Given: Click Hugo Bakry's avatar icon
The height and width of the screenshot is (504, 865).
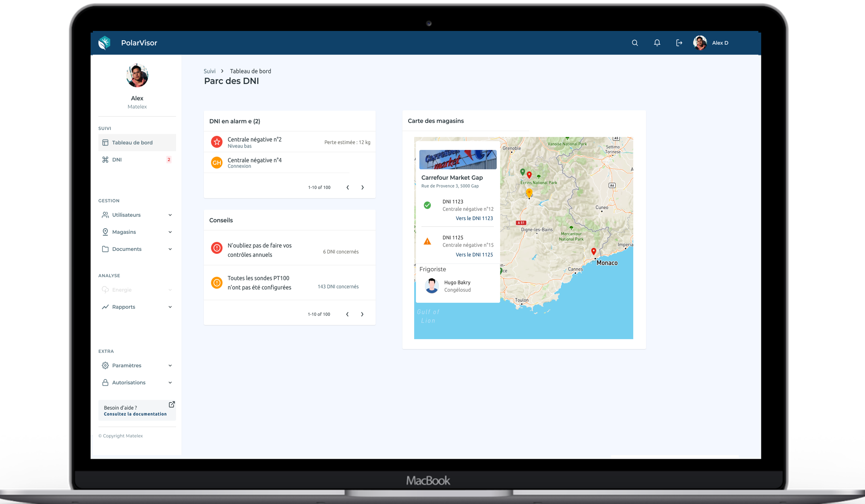Looking at the screenshot, I should (x=432, y=286).
